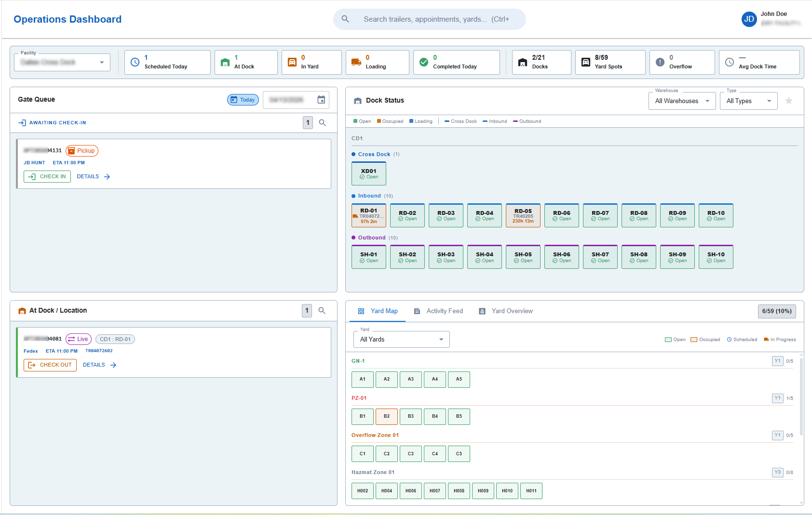This screenshot has width=812, height=515.
Task: Open the All Warehouses dropdown
Action: coord(682,101)
